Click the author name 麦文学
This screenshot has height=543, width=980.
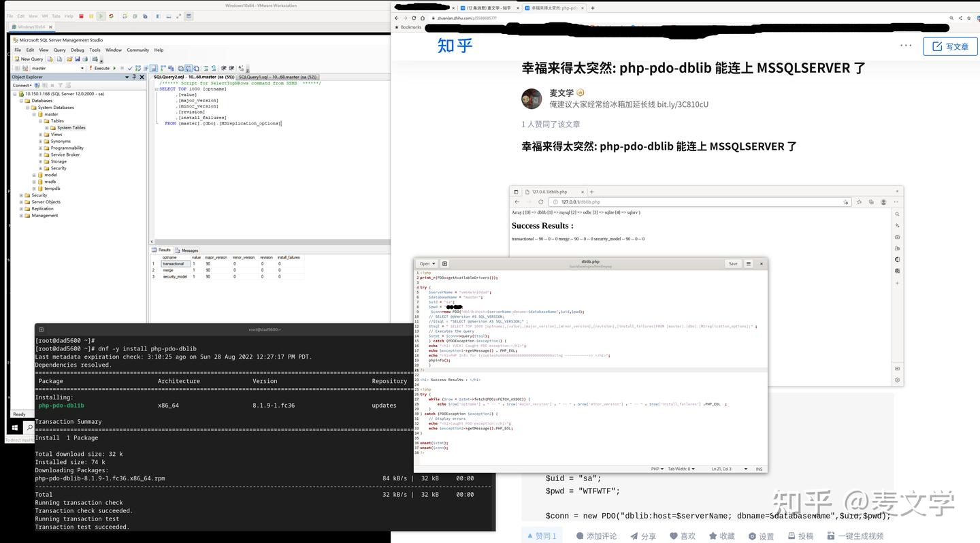[x=562, y=93]
